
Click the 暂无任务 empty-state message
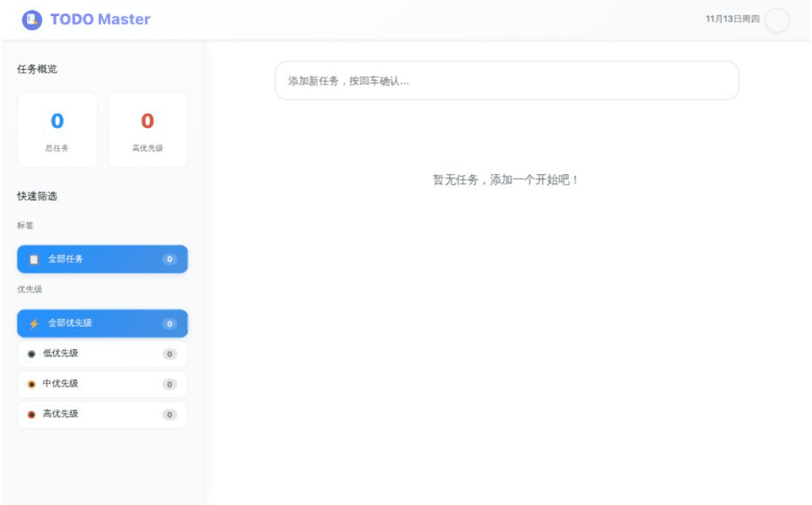[506, 180]
